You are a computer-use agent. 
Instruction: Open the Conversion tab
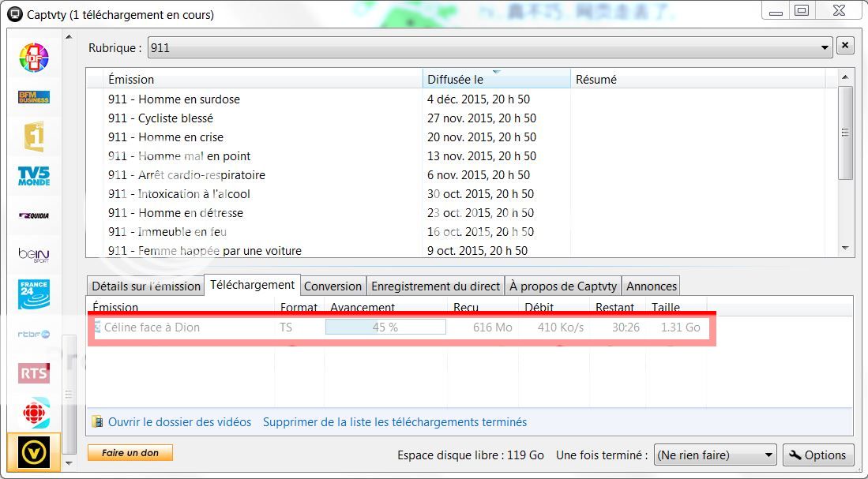click(333, 286)
